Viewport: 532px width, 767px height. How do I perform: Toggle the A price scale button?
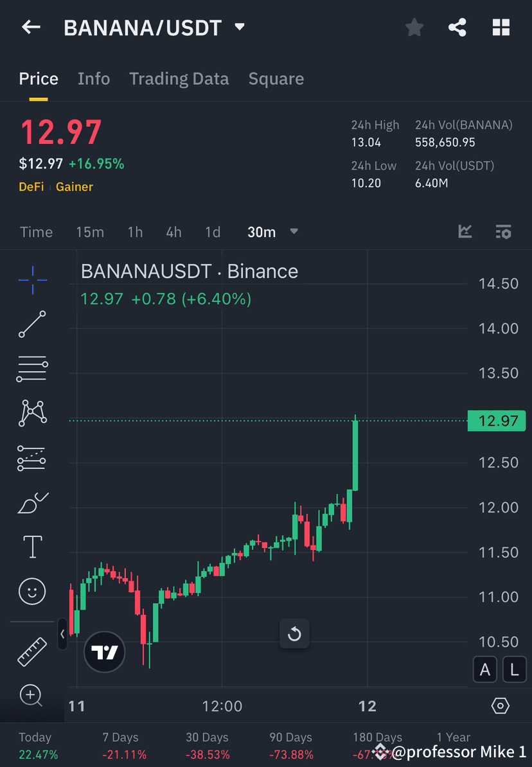[x=485, y=669]
